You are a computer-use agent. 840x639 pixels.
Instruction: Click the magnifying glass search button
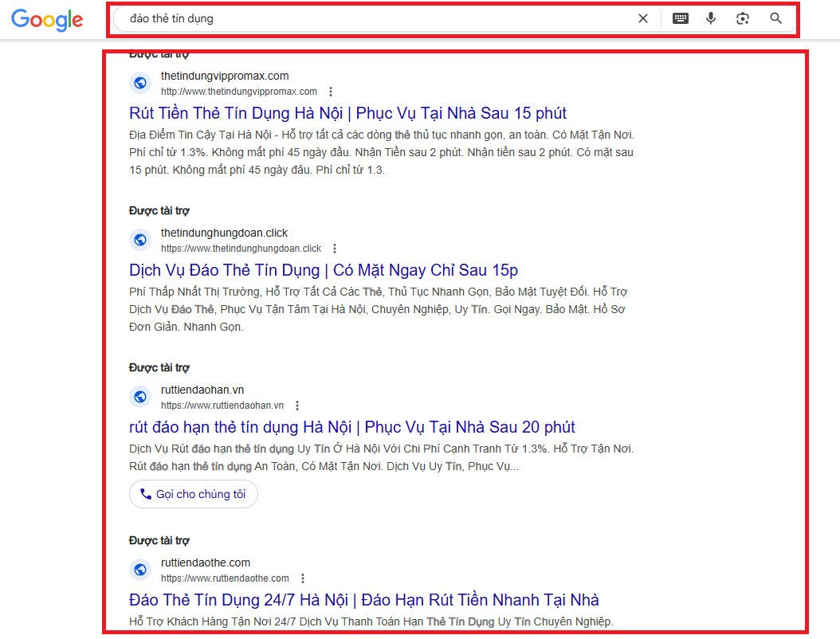(775, 18)
